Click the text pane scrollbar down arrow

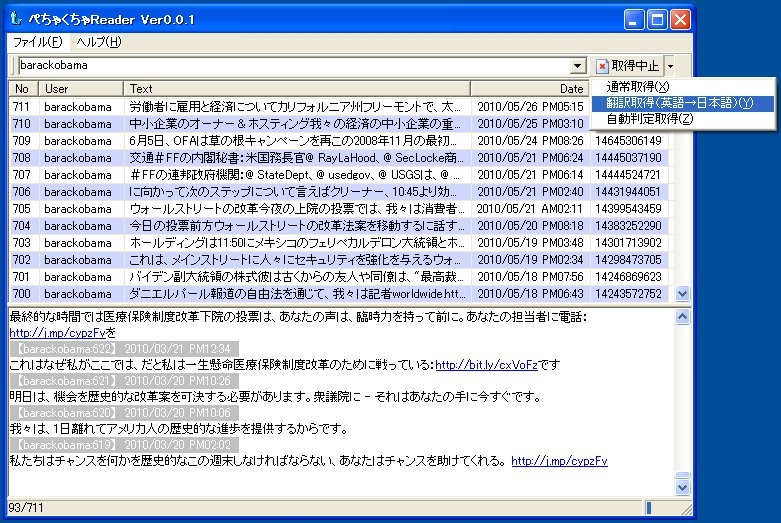tap(682, 488)
